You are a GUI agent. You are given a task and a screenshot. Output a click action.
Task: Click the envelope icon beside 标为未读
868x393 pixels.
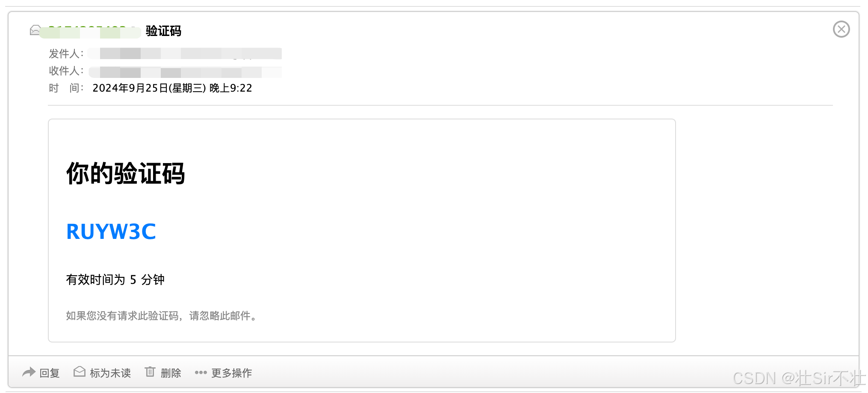point(80,372)
